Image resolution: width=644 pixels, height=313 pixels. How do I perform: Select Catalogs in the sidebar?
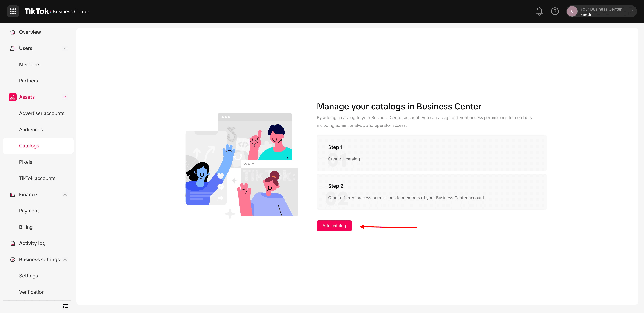coord(29,146)
